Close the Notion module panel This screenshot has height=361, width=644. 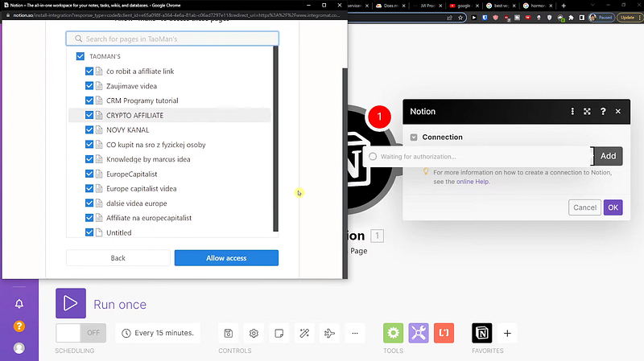[x=618, y=111]
